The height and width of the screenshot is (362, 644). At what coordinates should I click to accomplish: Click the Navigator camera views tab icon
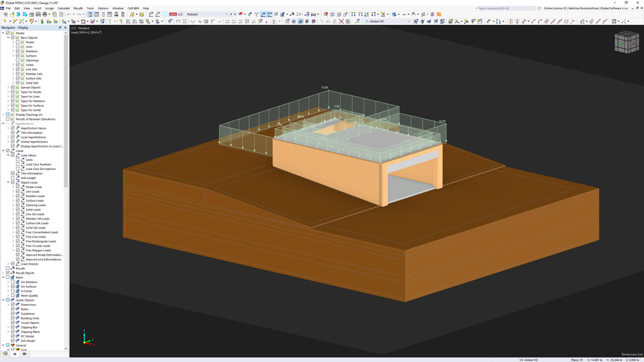[x=24, y=354]
